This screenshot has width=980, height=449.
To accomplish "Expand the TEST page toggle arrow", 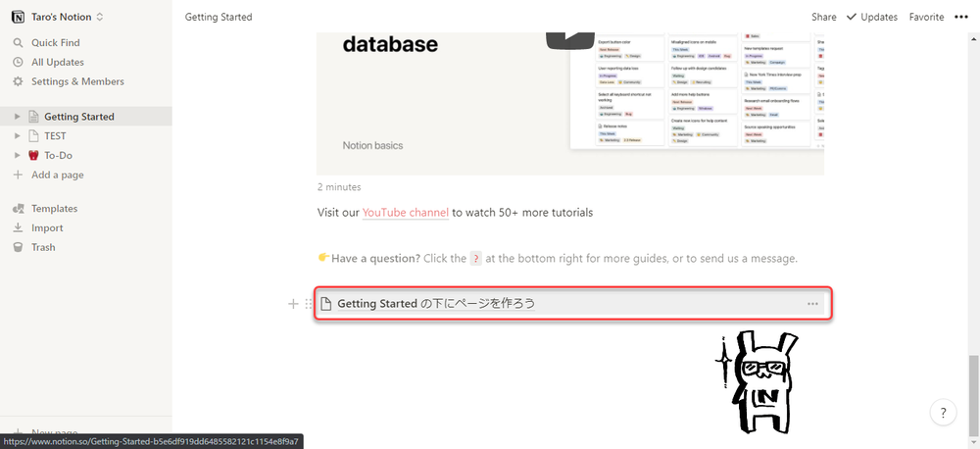I will tap(18, 135).
